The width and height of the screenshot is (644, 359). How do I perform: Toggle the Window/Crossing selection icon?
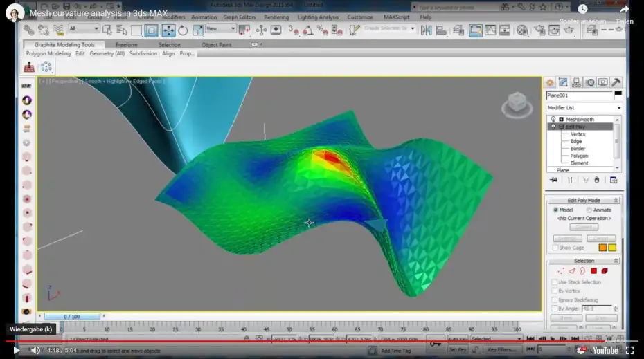(151, 30)
